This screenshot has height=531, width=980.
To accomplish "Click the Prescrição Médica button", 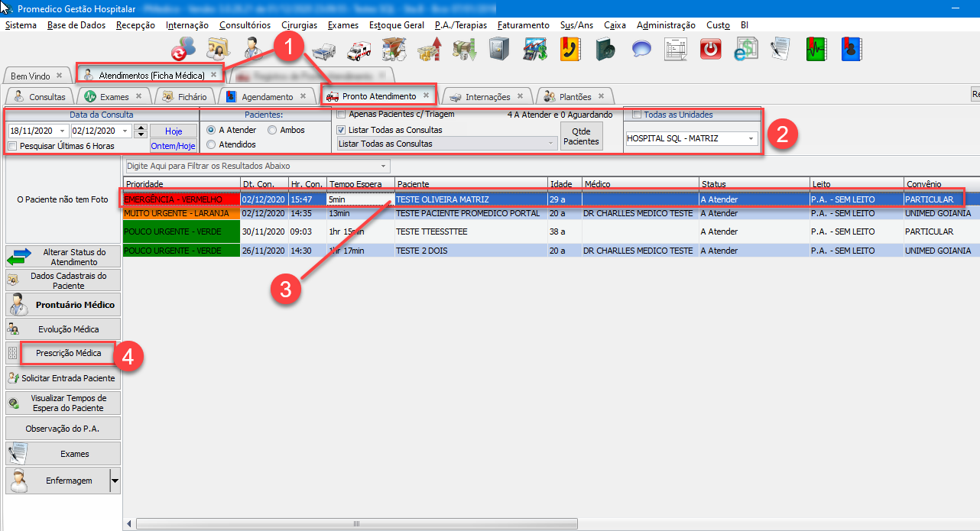I will (68, 354).
